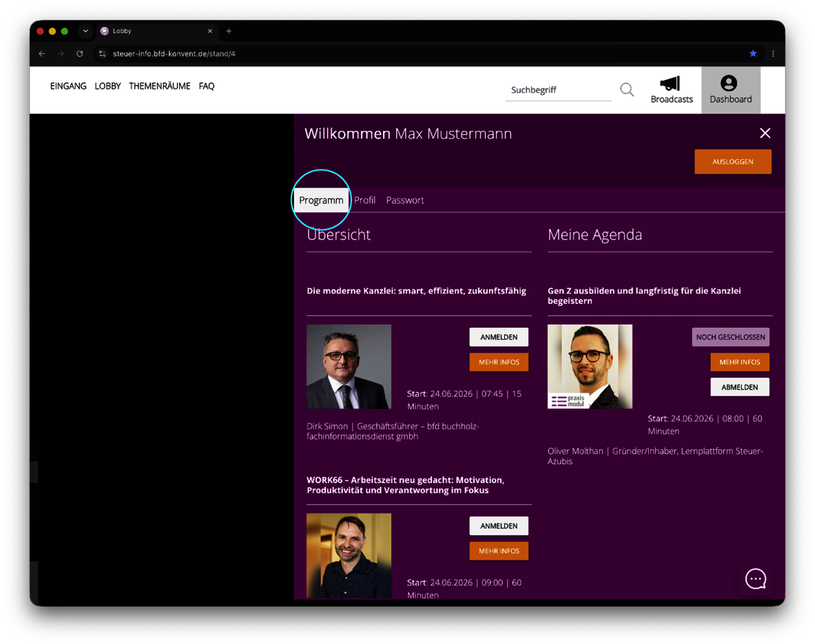Go forward in browser history
The image size is (815, 644).
pos(61,54)
